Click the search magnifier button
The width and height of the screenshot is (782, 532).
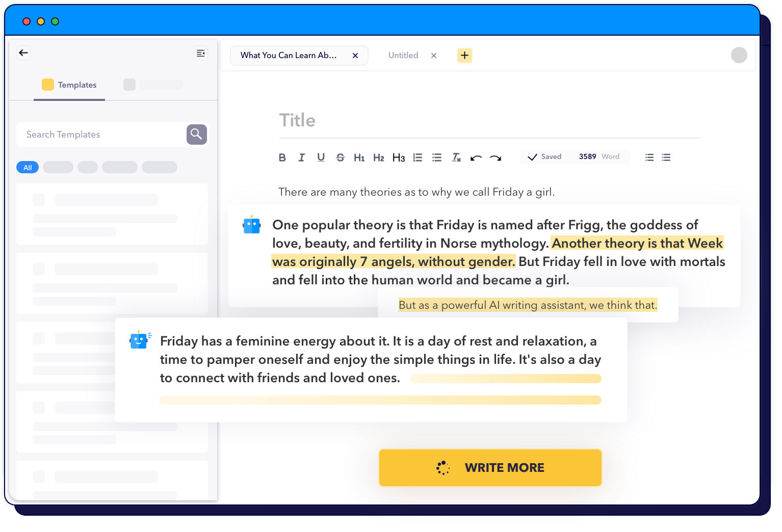(x=197, y=135)
